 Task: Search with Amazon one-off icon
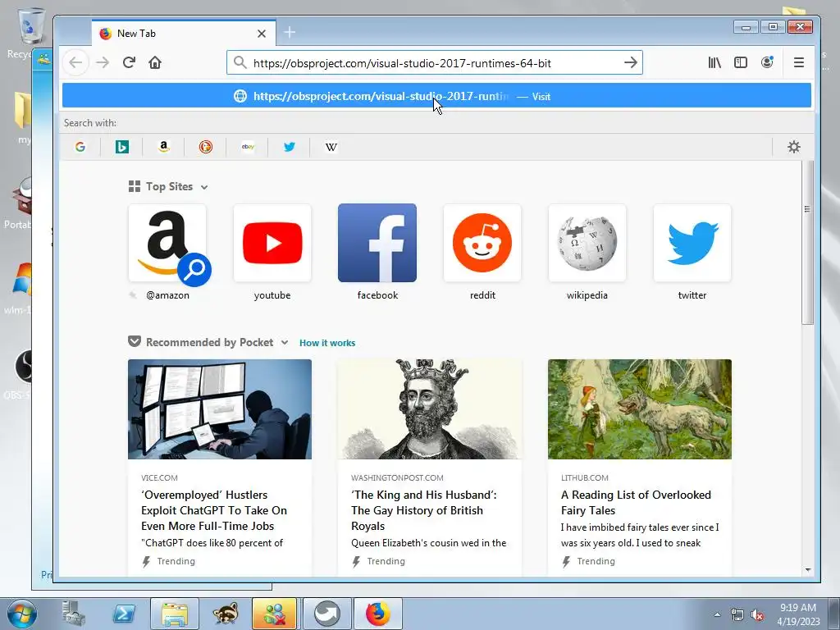tap(164, 147)
